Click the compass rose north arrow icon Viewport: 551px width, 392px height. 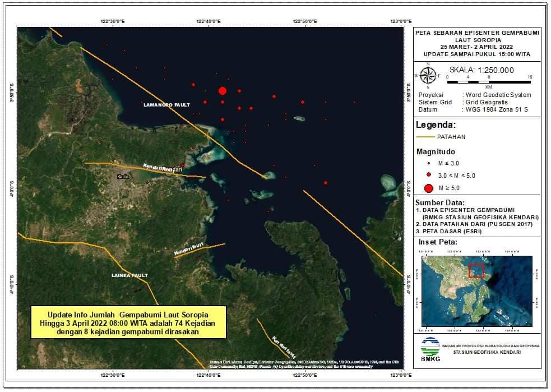(x=428, y=75)
